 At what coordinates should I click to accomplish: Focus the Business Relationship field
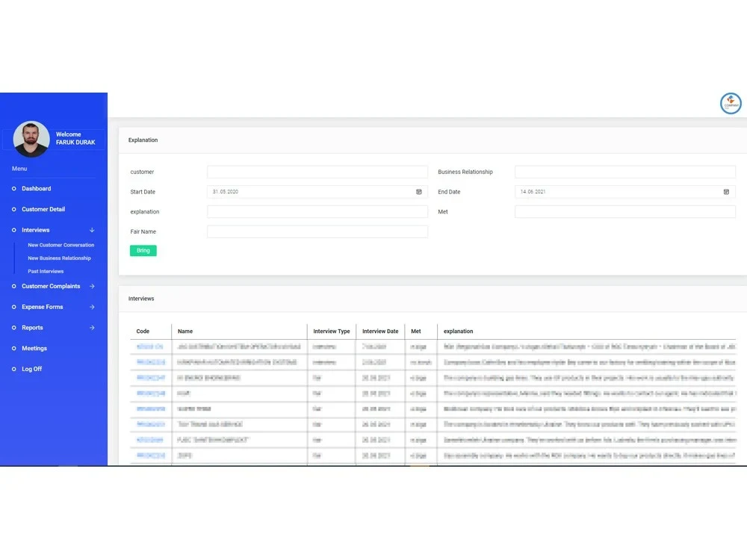[x=625, y=172]
